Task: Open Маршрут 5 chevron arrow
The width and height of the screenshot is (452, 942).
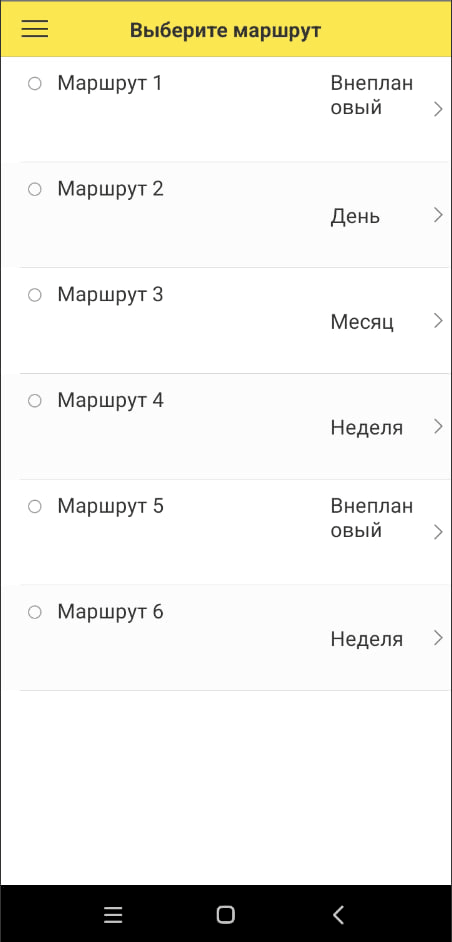Action: pyautogui.click(x=438, y=532)
